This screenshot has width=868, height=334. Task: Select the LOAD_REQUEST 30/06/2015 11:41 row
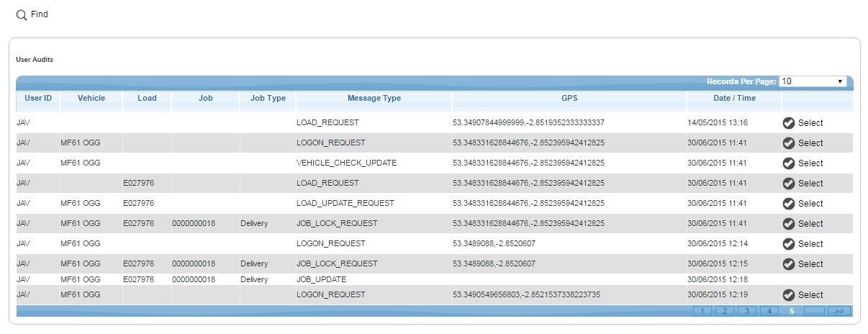[x=803, y=184]
